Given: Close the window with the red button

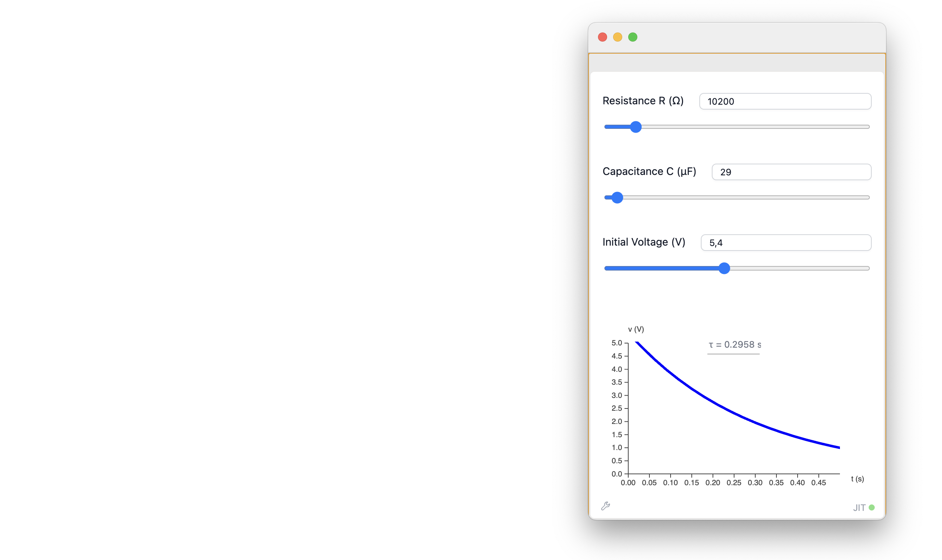Looking at the screenshot, I should click(x=603, y=37).
